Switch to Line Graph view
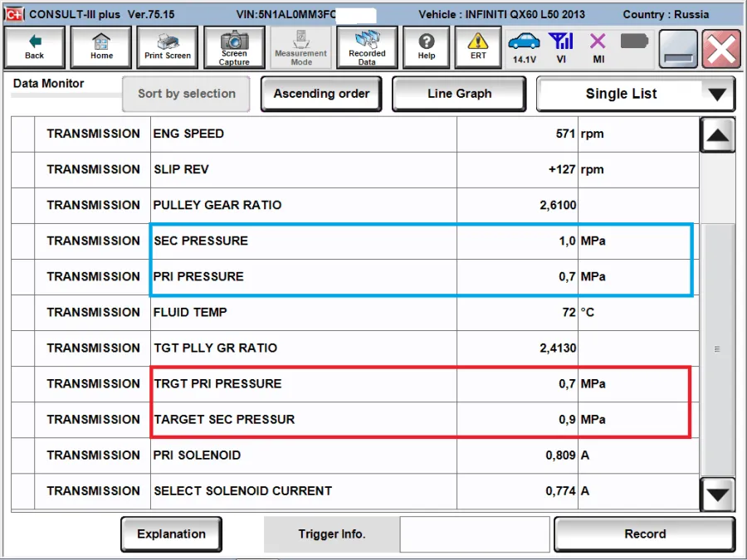The height and width of the screenshot is (560, 747). tap(459, 94)
